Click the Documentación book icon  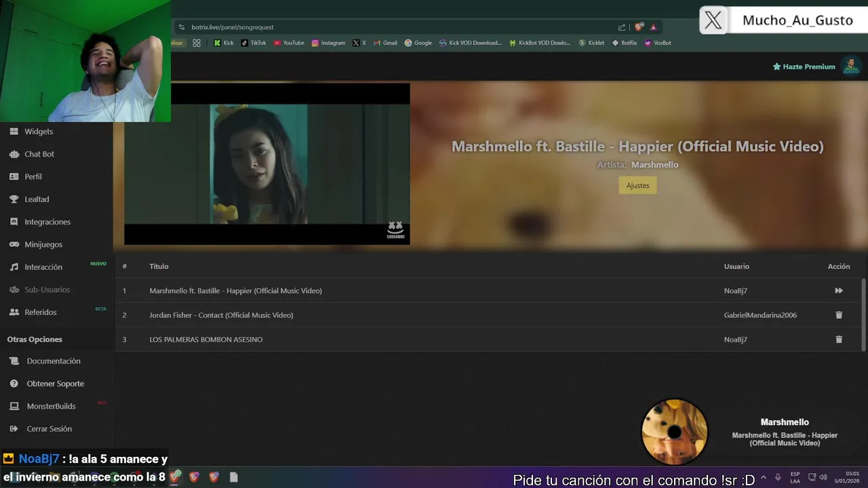[x=14, y=361]
